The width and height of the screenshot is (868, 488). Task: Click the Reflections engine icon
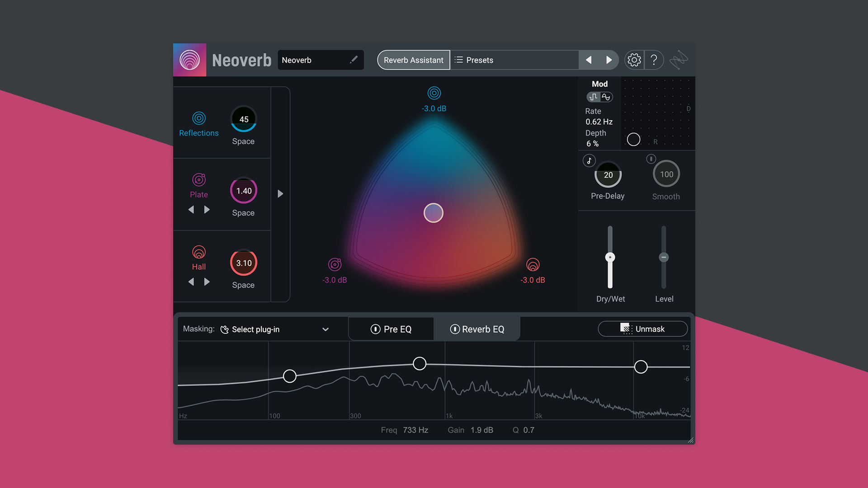coord(199,118)
